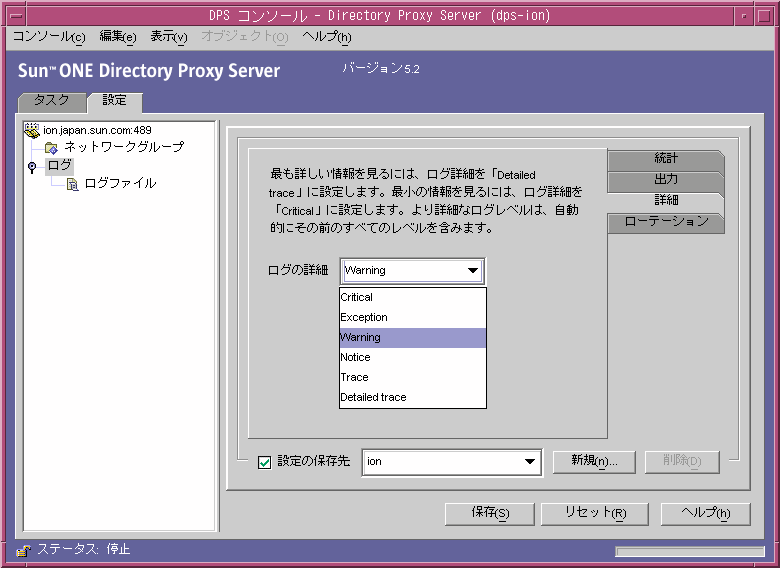Select the ログ tree item

(x=60, y=166)
